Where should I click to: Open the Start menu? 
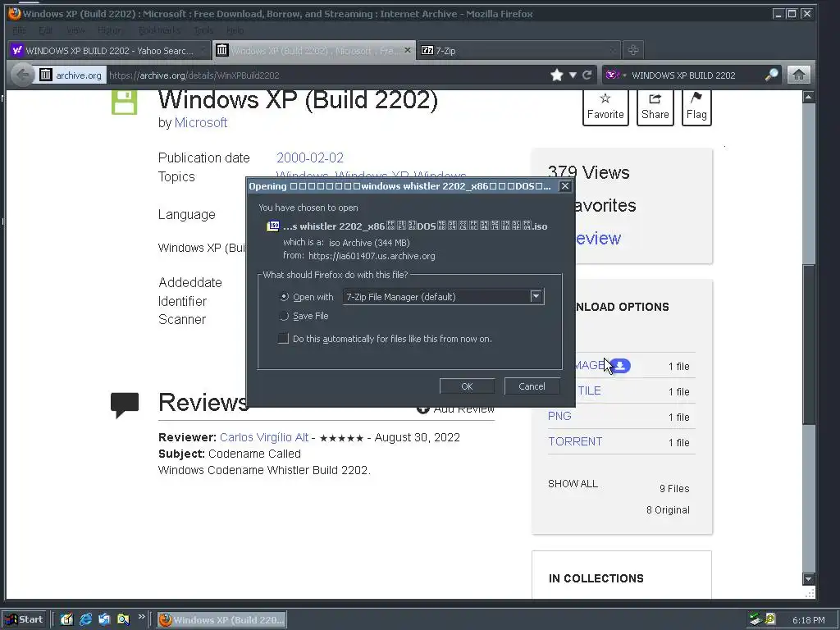click(x=25, y=620)
